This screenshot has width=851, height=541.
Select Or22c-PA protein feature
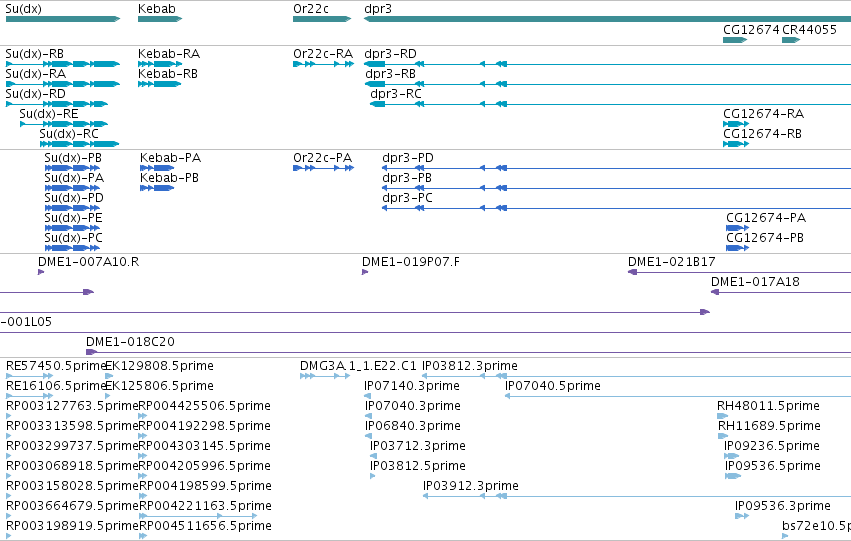(x=323, y=168)
